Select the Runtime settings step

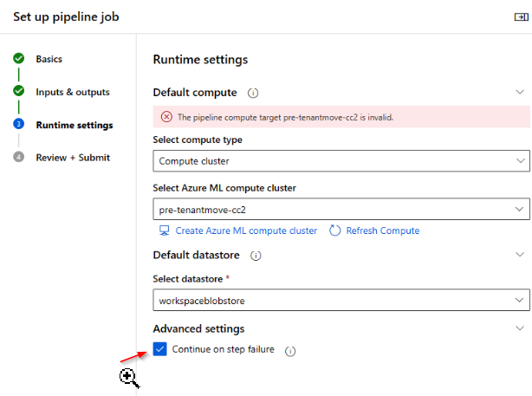point(75,126)
